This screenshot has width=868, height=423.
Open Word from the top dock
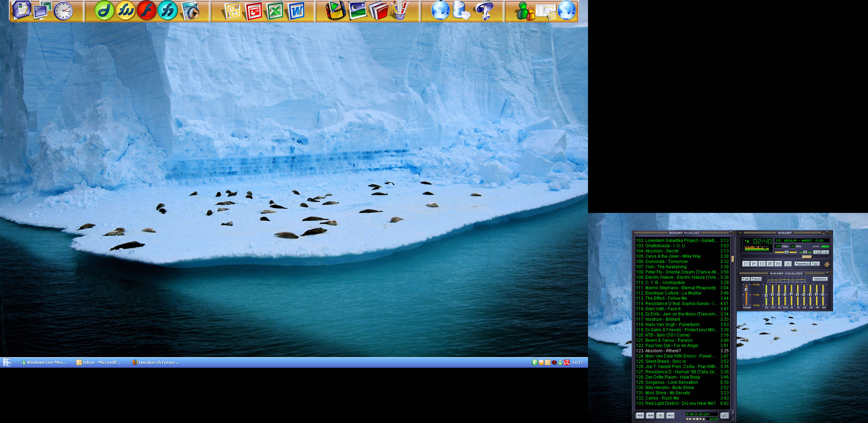296,11
